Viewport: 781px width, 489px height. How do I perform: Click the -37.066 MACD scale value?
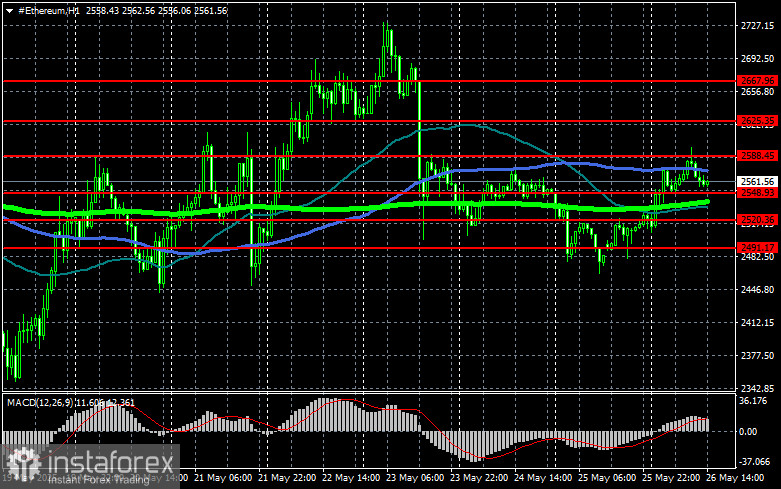click(755, 462)
